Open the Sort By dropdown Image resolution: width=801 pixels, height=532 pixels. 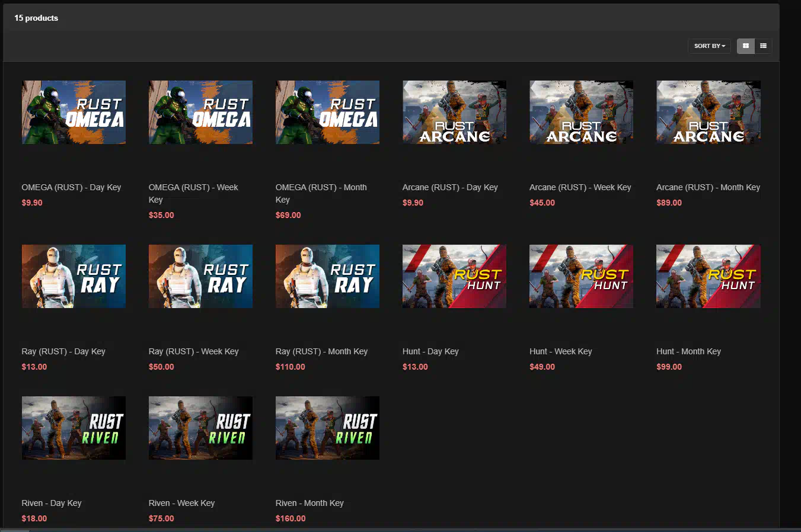710,46
